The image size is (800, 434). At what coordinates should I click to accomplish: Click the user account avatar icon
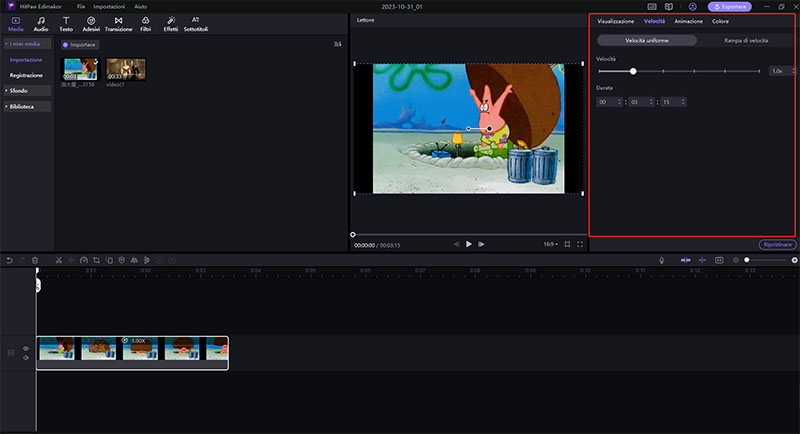692,7
